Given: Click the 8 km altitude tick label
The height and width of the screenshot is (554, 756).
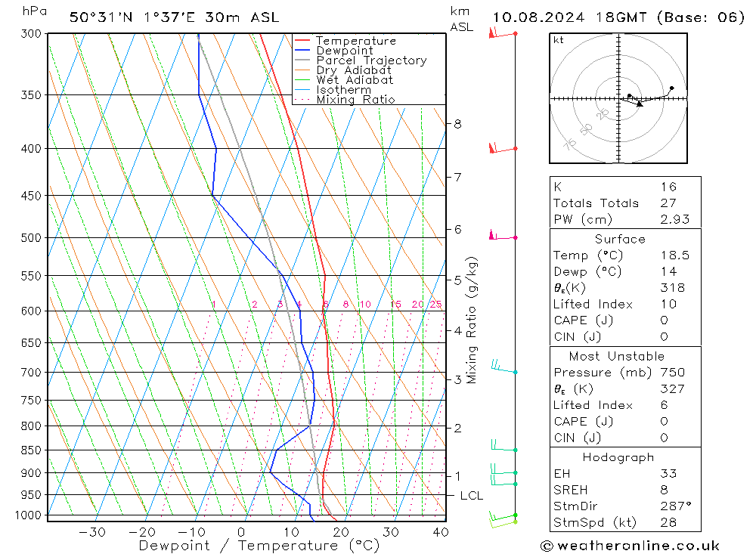Looking at the screenshot, I should click(457, 124).
